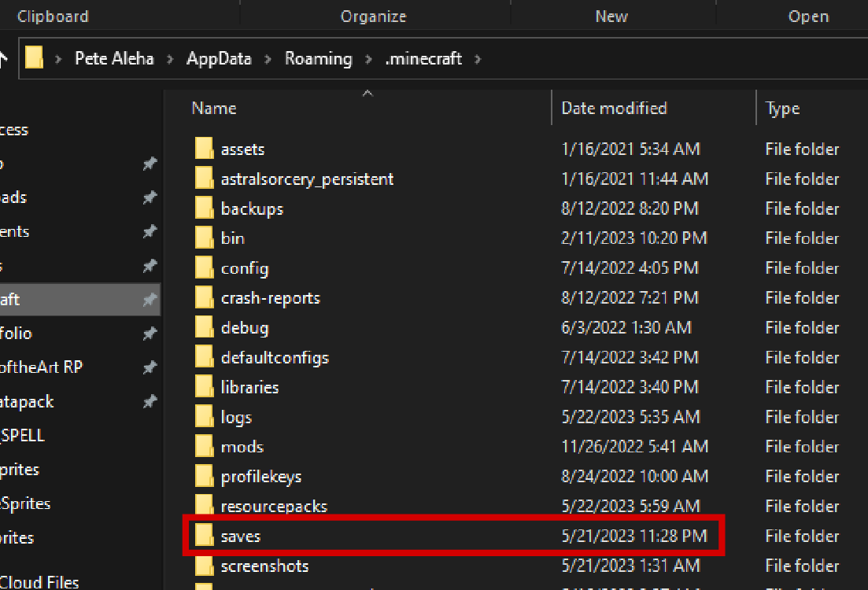This screenshot has height=590, width=868.
Task: Go to Roaming in address bar
Action: pyautogui.click(x=318, y=58)
